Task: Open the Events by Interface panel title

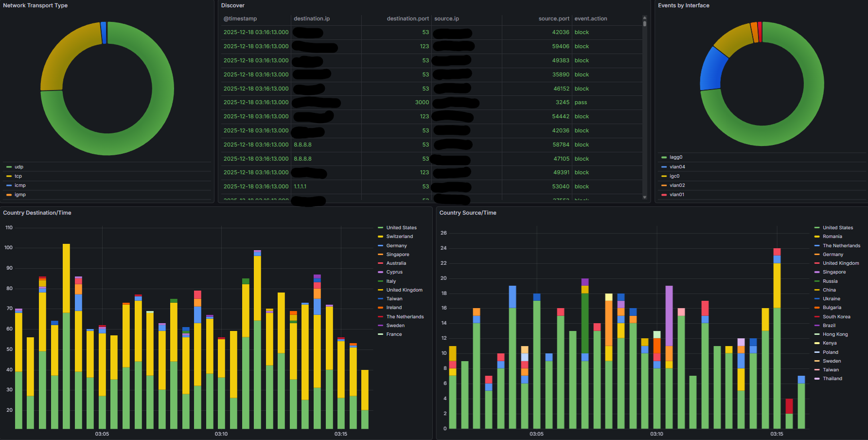Action: click(x=684, y=5)
